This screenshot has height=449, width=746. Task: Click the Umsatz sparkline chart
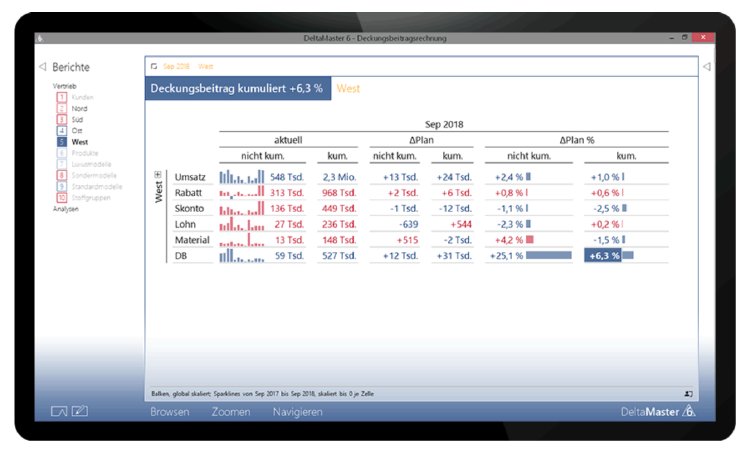point(242,176)
